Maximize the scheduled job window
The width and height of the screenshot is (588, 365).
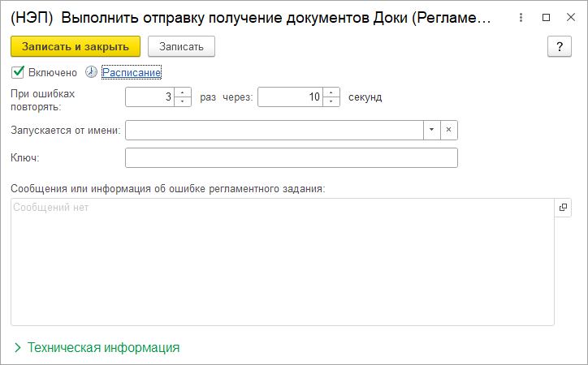point(546,16)
